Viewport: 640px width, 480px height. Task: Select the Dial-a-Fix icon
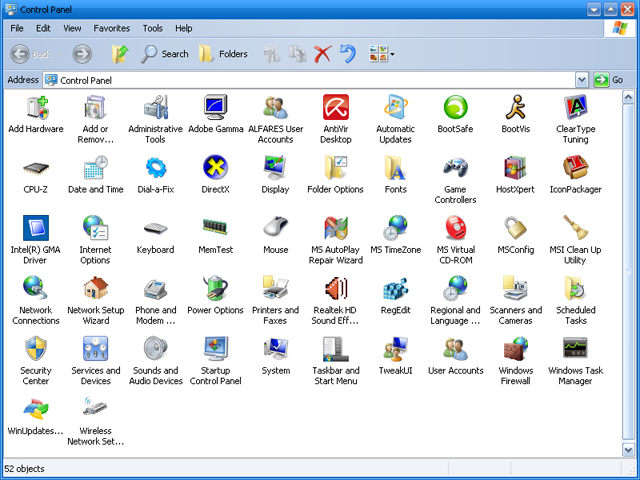coord(156,175)
